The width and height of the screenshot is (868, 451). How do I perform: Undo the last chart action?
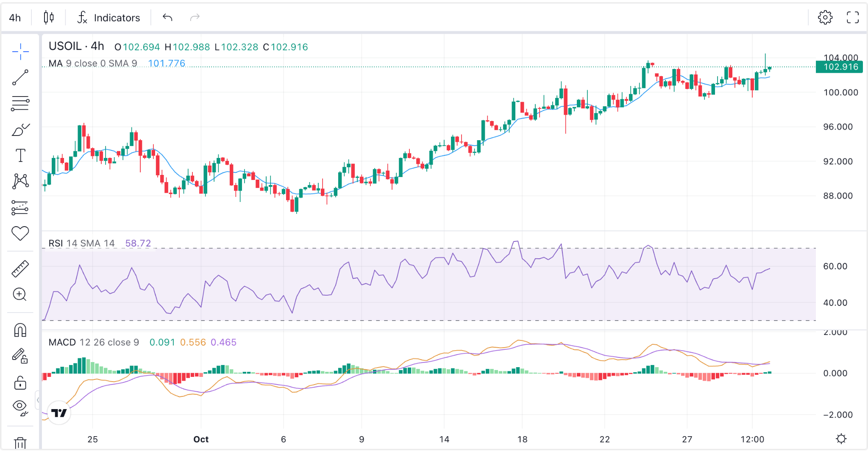(x=167, y=17)
